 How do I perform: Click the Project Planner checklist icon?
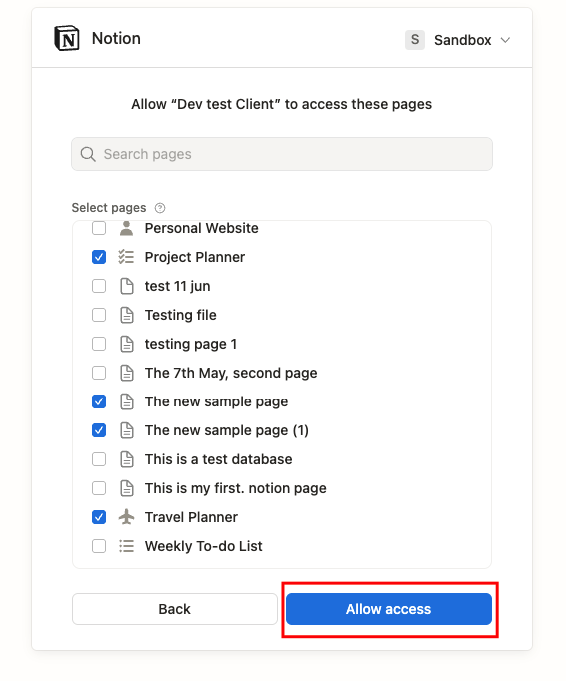126,257
